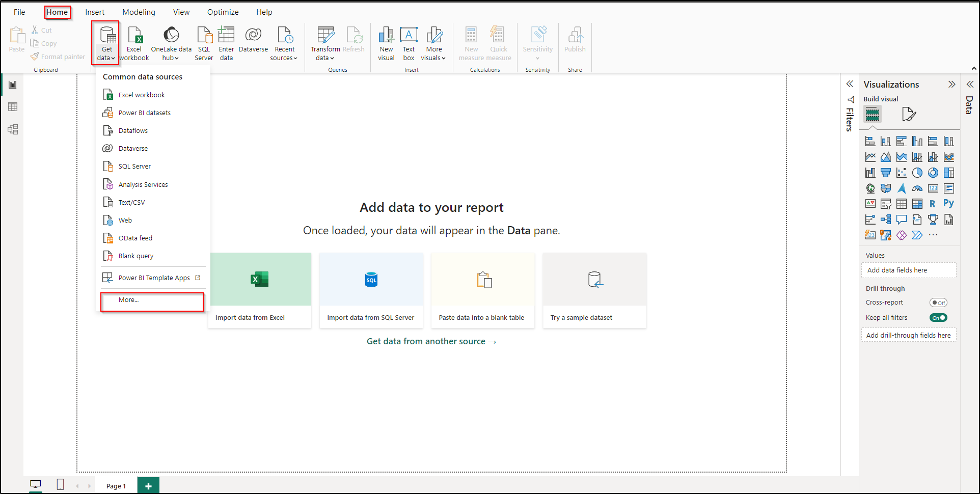Toggle the Cross-report switch
The image size is (980, 494).
pyautogui.click(x=938, y=303)
